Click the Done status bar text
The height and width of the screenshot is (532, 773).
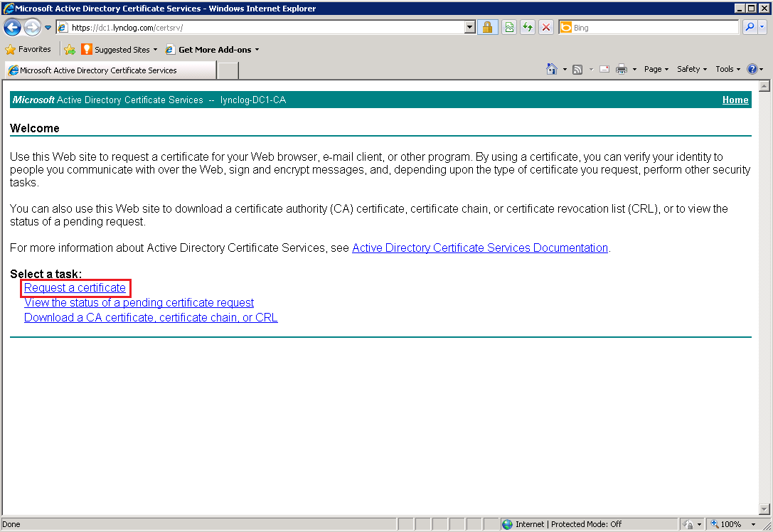pos(11,524)
